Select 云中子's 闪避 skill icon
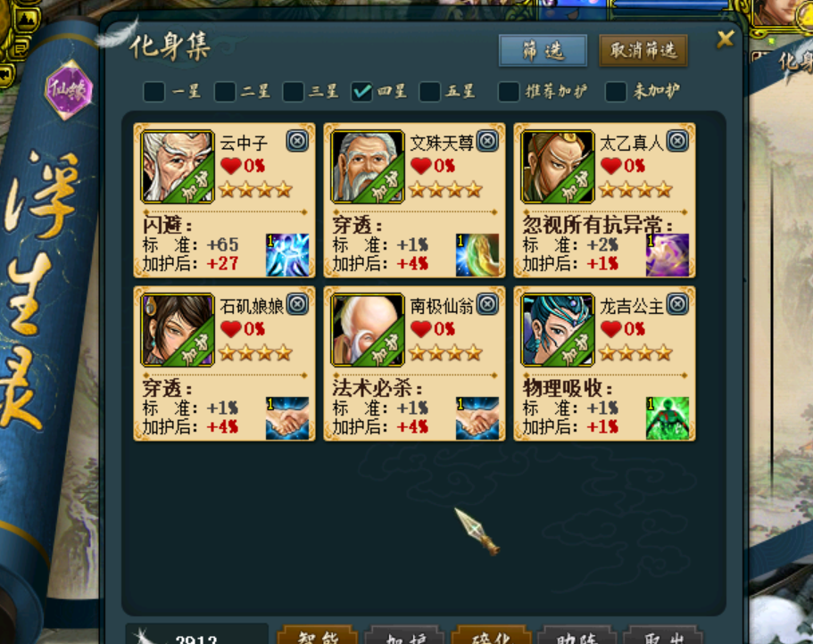The image size is (813, 644). click(x=287, y=255)
